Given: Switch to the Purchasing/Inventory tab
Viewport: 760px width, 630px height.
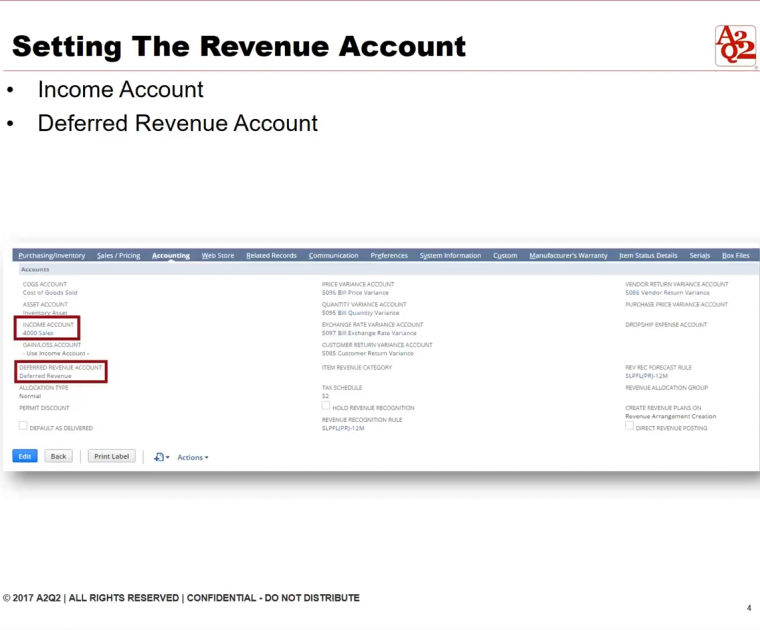Looking at the screenshot, I should (x=51, y=256).
